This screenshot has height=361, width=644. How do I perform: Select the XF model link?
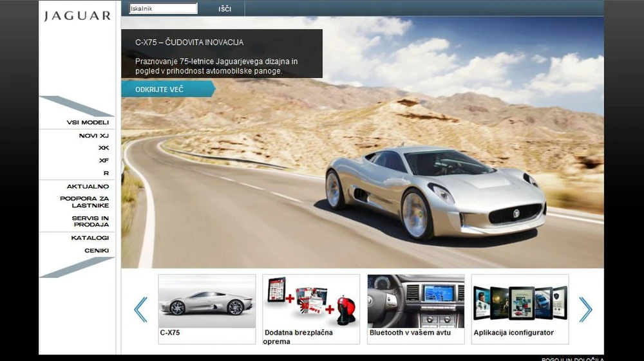(104, 161)
